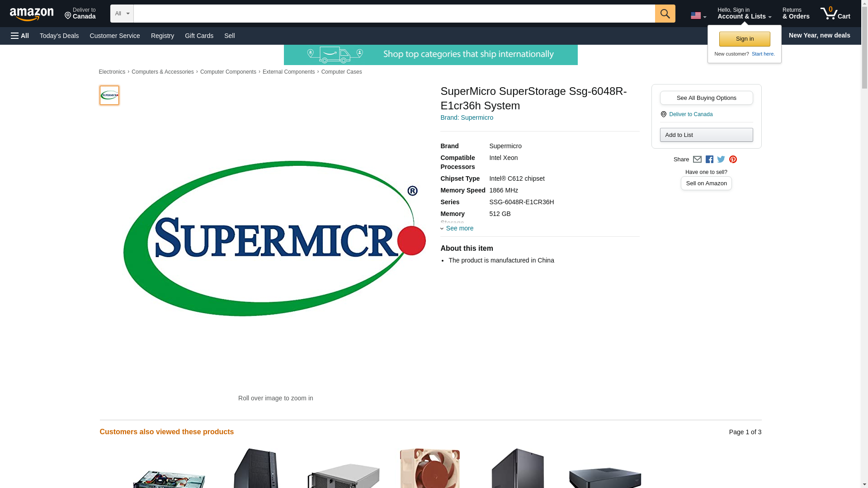This screenshot has height=488, width=868.
Task: Open the search category All dropdown
Action: pyautogui.click(x=122, y=14)
